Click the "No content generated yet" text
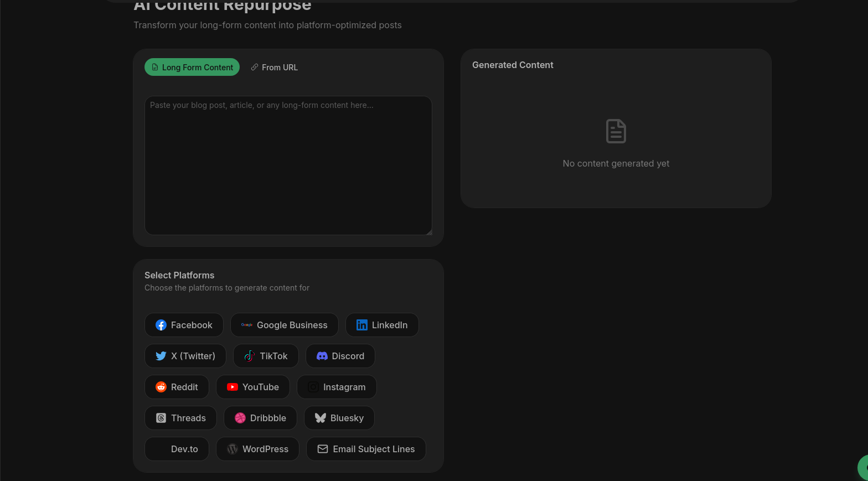 [616, 163]
